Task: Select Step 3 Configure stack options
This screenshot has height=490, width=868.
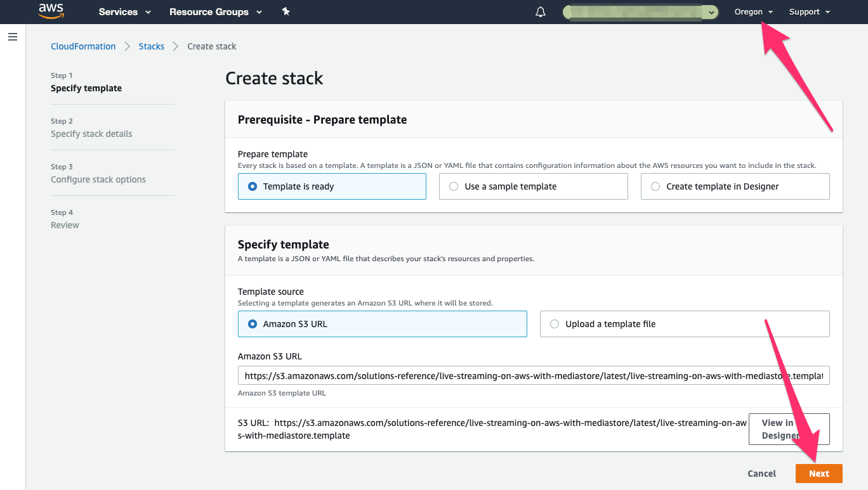Action: point(98,174)
